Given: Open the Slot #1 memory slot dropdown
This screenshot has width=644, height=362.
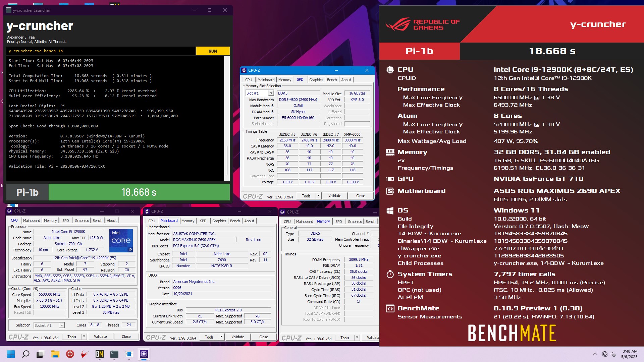Looking at the screenshot, I should tap(271, 93).
